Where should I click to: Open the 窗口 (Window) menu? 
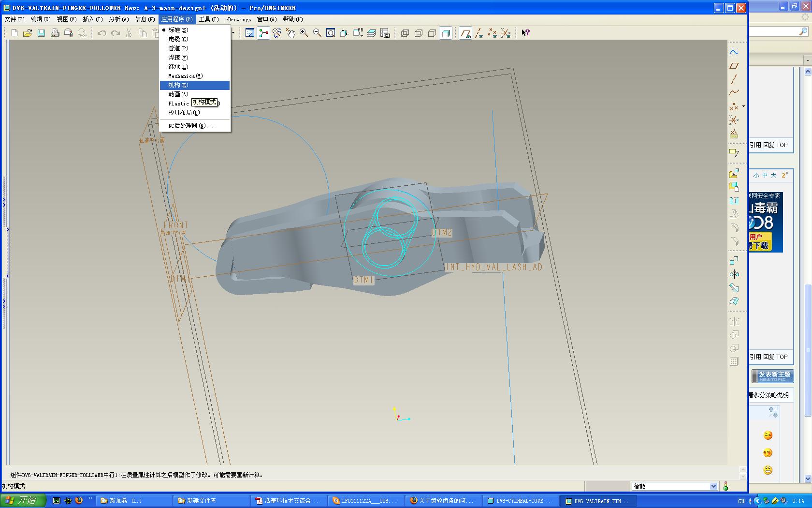click(x=266, y=19)
